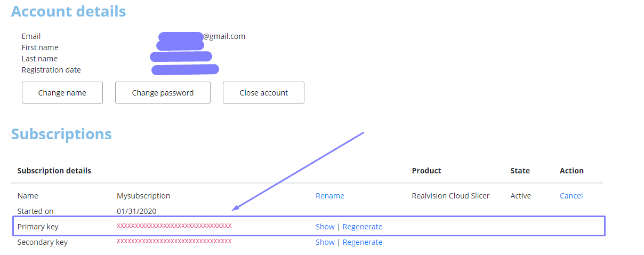Show the secondary key
The height and width of the screenshot is (255, 644).
click(x=325, y=242)
